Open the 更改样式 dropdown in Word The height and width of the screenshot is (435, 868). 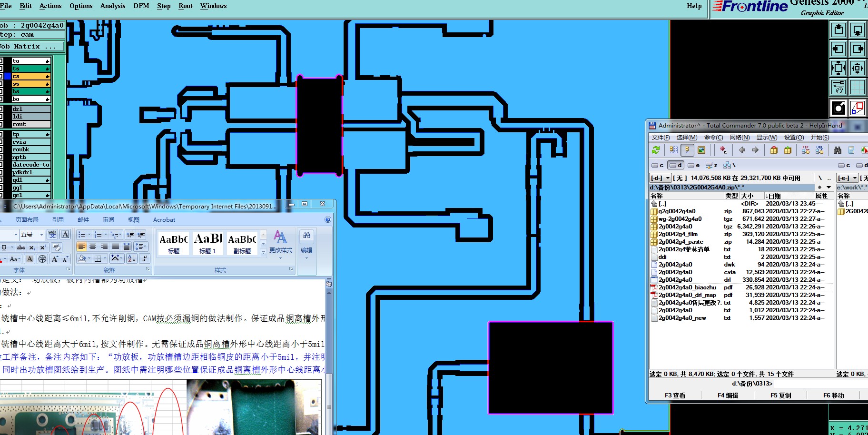280,245
